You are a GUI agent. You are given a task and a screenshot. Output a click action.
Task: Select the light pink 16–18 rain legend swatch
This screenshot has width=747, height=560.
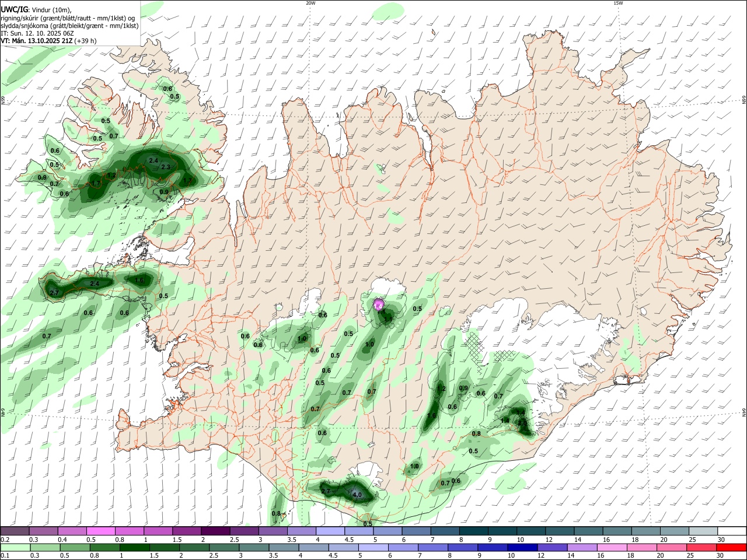pos(612,547)
